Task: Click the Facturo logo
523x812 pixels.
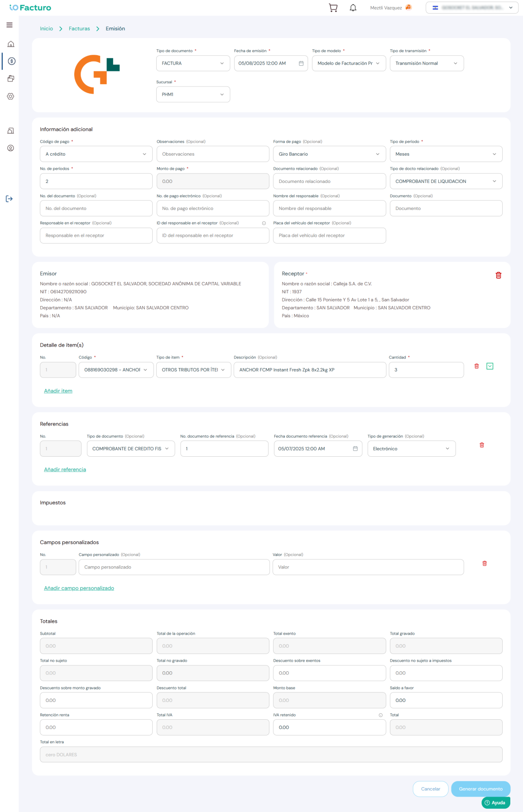Action: point(30,8)
